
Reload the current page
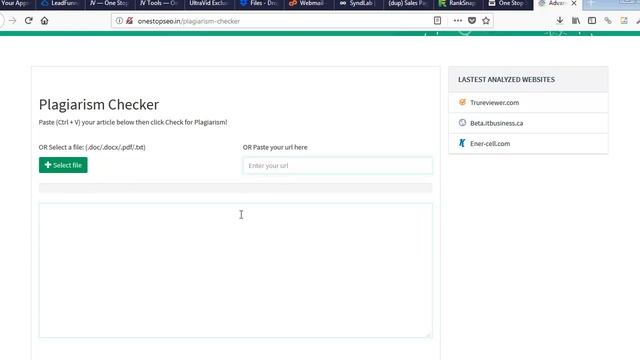(x=29, y=20)
